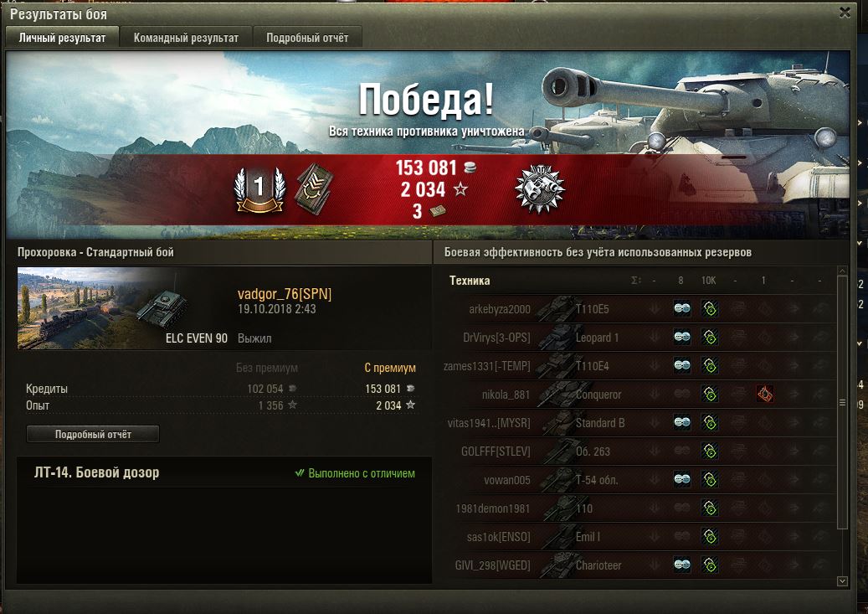
Task: Click player name vadgor_76[SPN]
Action: (285, 294)
